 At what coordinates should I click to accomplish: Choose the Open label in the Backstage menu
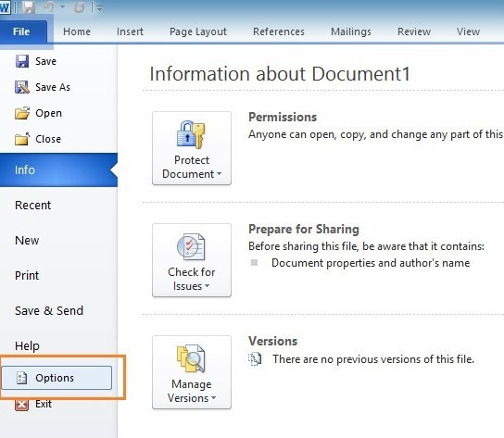(48, 113)
